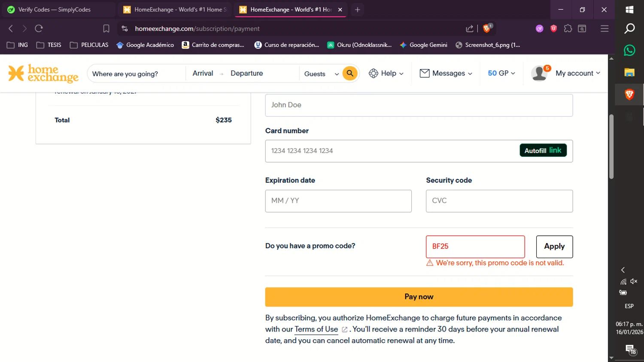The width and height of the screenshot is (644, 362).
Task: Open Screenshot_6.png bookmark
Action: [x=488, y=45]
